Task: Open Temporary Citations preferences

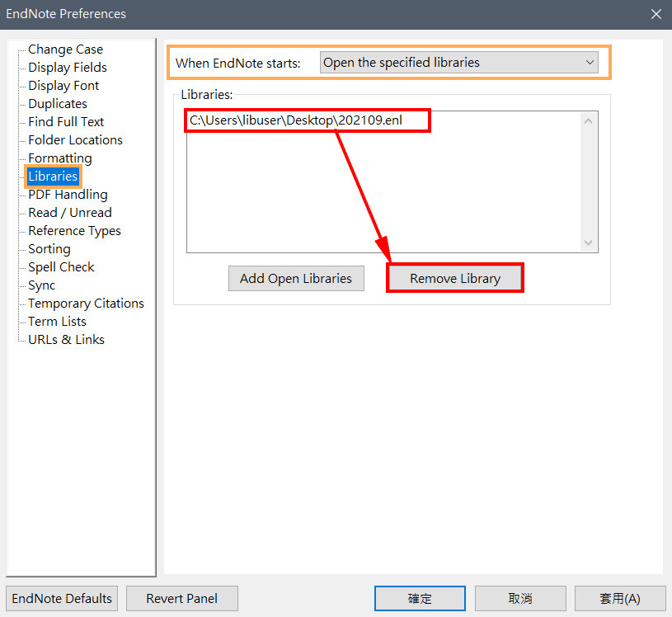Action: [x=86, y=304]
